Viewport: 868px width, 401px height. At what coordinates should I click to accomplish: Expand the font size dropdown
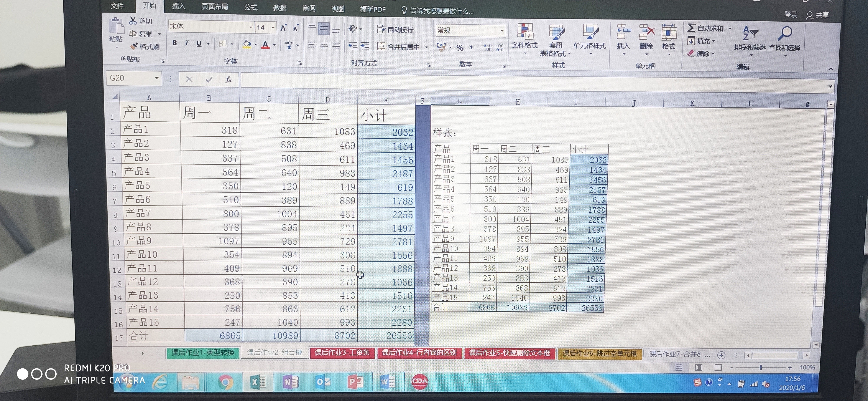[273, 27]
